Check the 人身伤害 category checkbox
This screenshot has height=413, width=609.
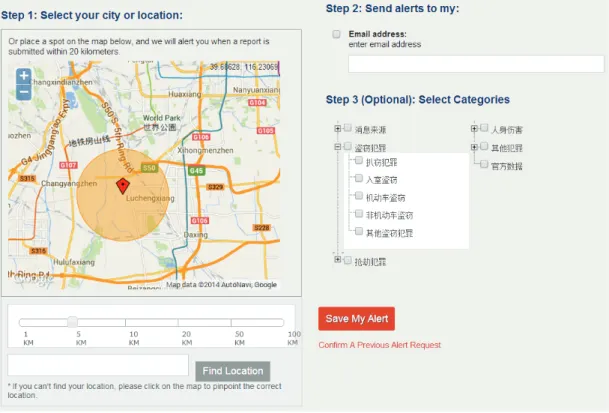[484, 128]
